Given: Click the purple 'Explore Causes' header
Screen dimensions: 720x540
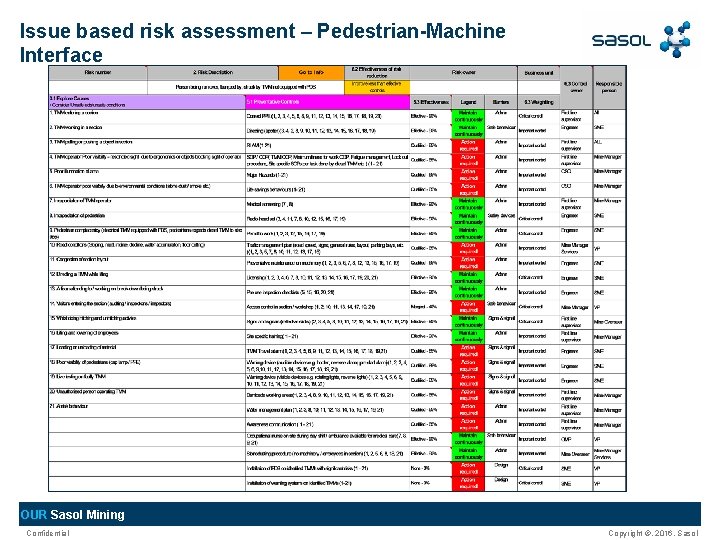Looking at the screenshot, I should 147,102.
